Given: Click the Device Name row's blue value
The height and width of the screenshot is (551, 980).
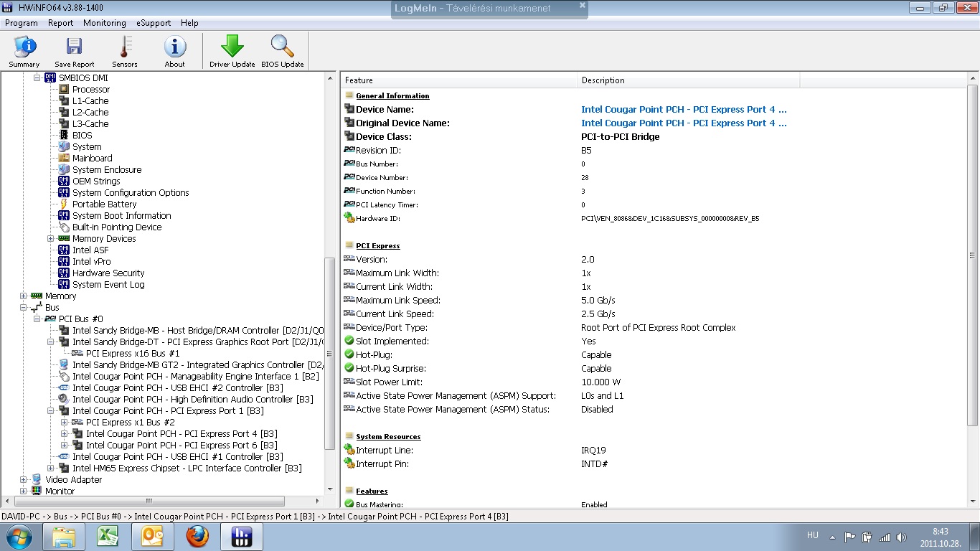Looking at the screenshot, I should [x=684, y=110].
